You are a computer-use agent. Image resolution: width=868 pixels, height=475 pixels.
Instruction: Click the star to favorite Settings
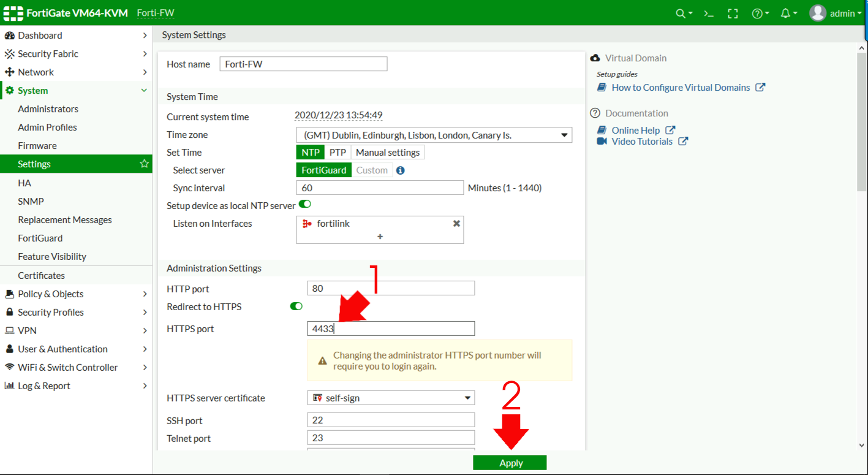pyautogui.click(x=143, y=164)
